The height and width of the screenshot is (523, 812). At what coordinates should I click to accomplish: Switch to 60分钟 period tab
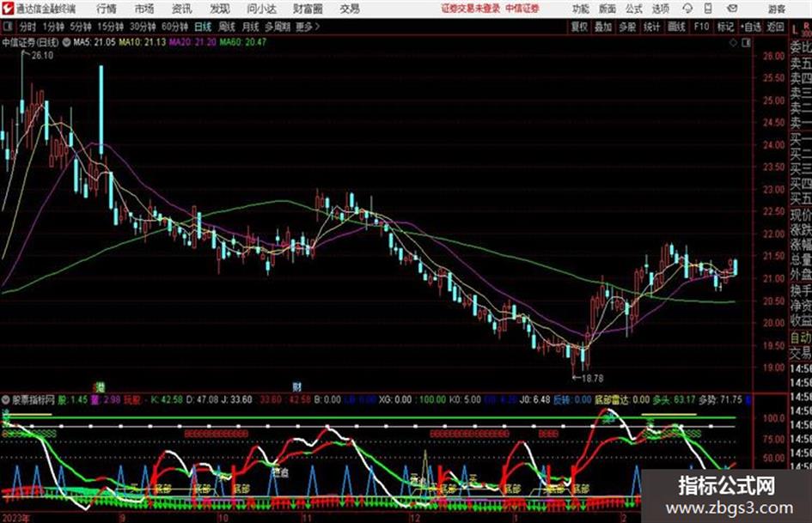(174, 27)
